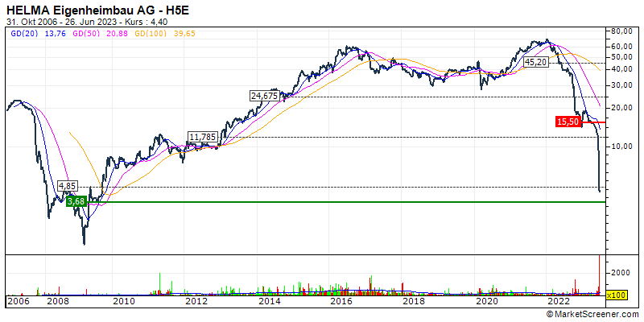This screenshot has height=322, width=644.
Task: Click the 2010 year label on time axis
Action: [124, 303]
